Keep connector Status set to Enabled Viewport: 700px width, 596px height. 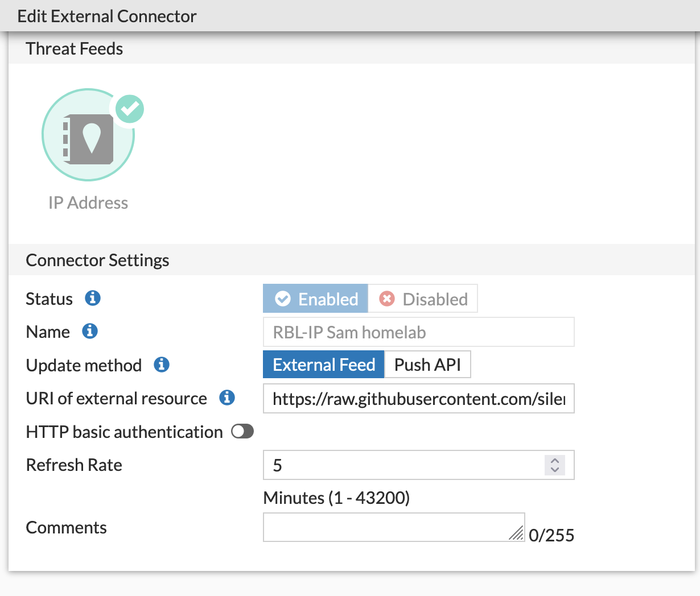tap(315, 298)
